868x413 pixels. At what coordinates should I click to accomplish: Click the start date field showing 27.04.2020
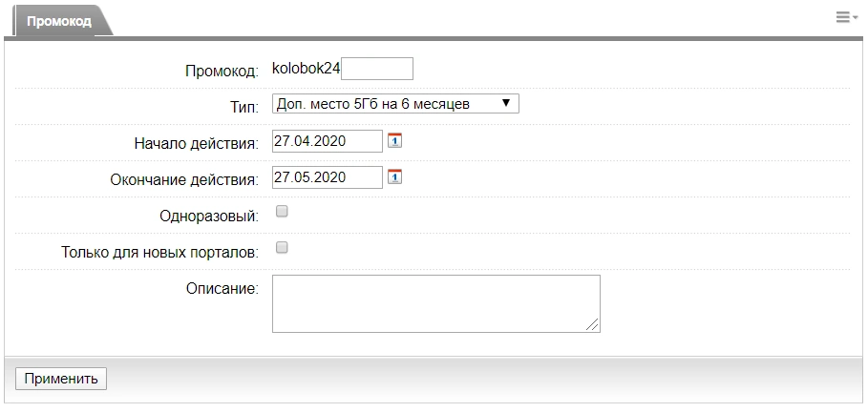tap(327, 141)
